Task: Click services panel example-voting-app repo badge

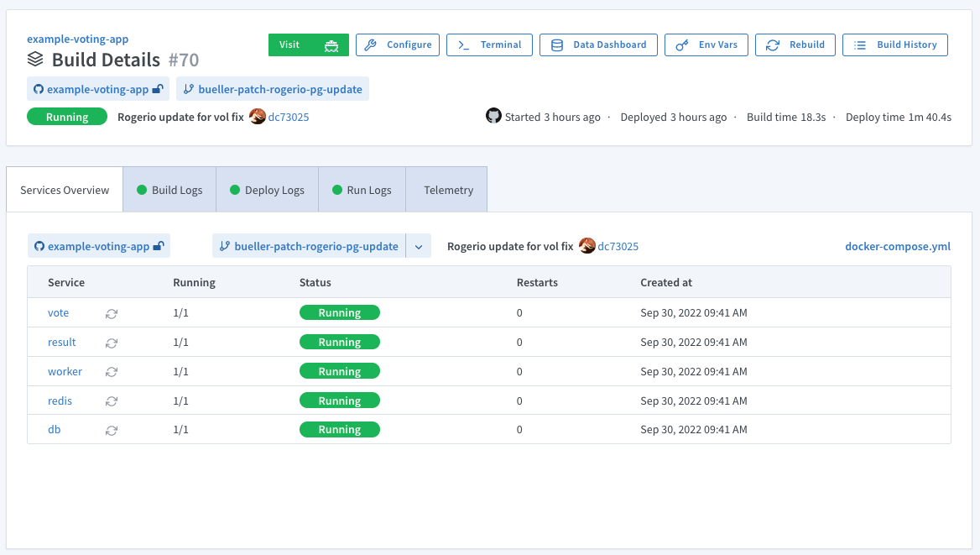Action: coord(99,246)
